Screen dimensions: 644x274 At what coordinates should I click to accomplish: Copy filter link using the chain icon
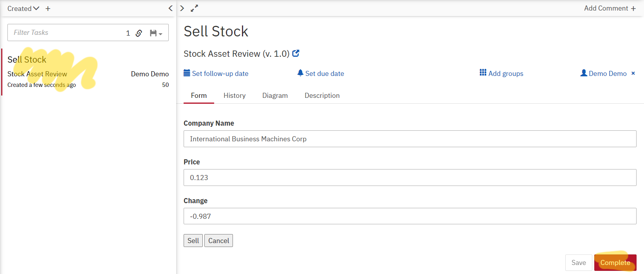click(x=139, y=33)
